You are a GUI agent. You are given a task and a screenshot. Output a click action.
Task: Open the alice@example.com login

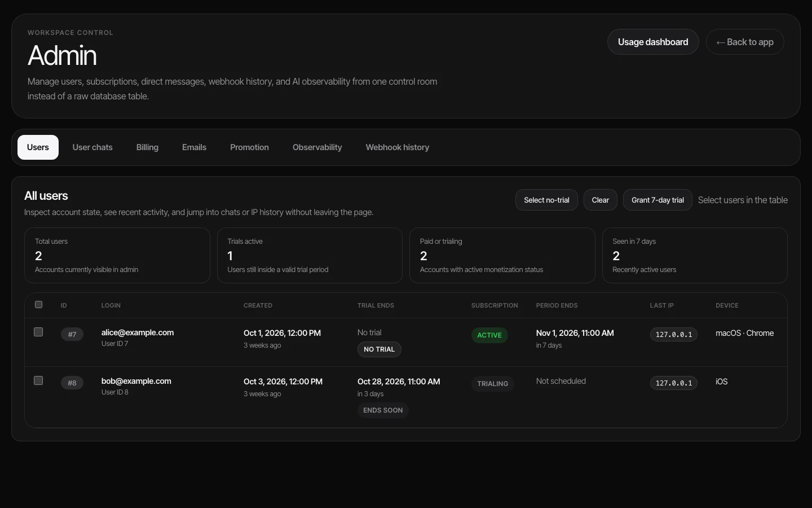138,332
